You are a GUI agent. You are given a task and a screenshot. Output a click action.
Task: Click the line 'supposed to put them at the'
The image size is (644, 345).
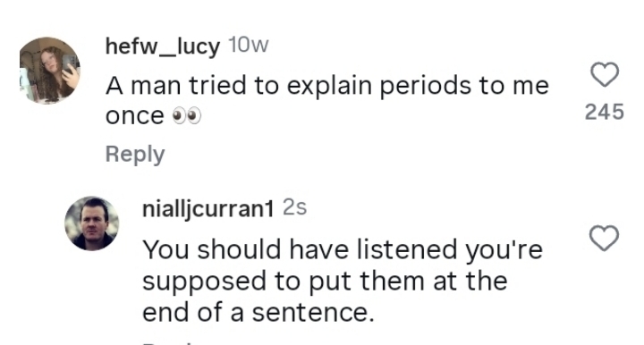(x=325, y=282)
